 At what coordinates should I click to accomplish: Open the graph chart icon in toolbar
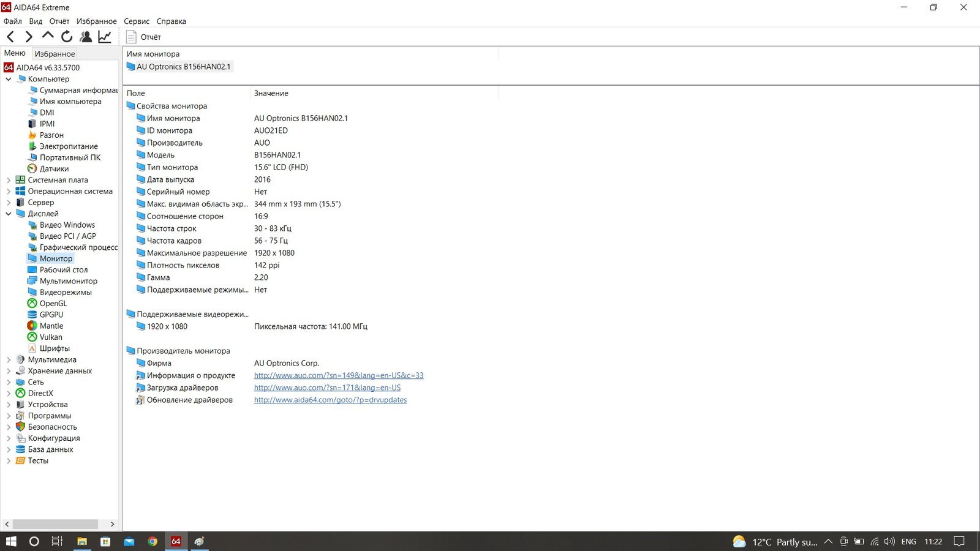click(x=105, y=37)
